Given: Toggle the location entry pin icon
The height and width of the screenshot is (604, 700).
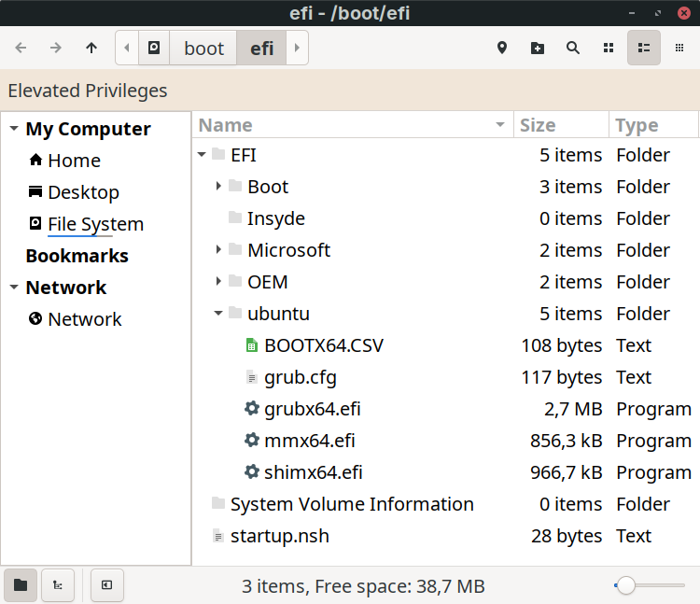Looking at the screenshot, I should pyautogui.click(x=502, y=48).
